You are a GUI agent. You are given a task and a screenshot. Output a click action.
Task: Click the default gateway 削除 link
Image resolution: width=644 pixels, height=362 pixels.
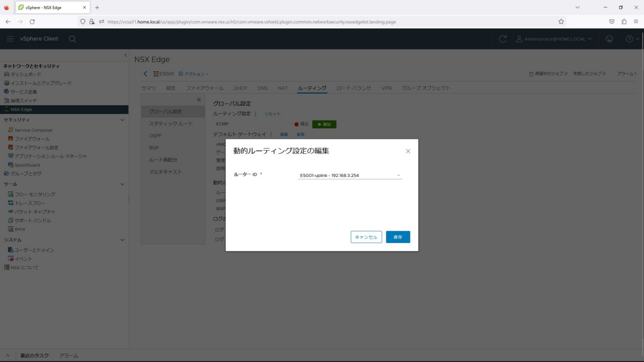pyautogui.click(x=301, y=135)
